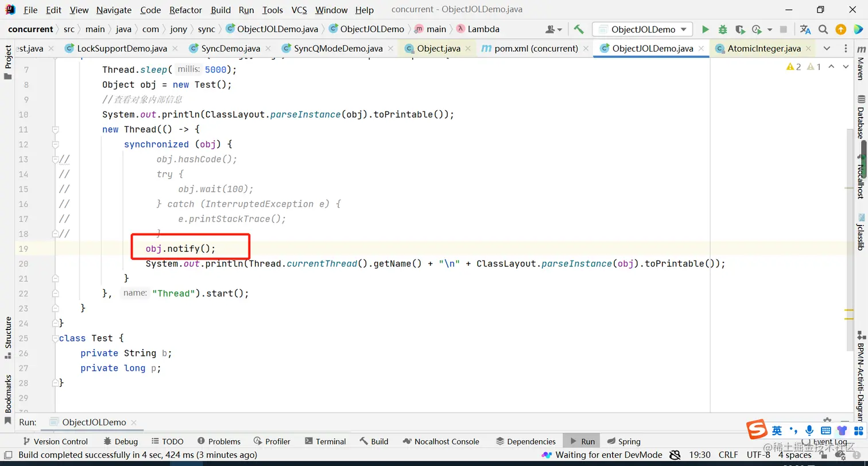
Task: Open the Debug tool window button
Action: pos(121,441)
